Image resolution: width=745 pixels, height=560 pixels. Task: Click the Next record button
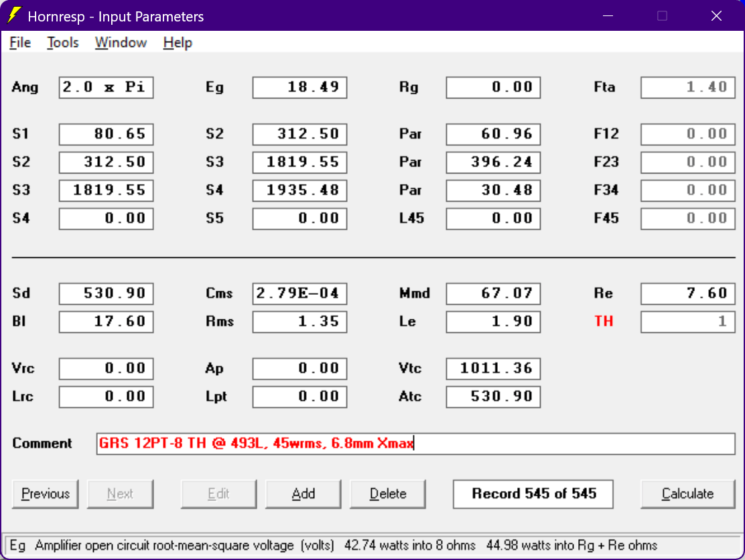click(x=120, y=494)
